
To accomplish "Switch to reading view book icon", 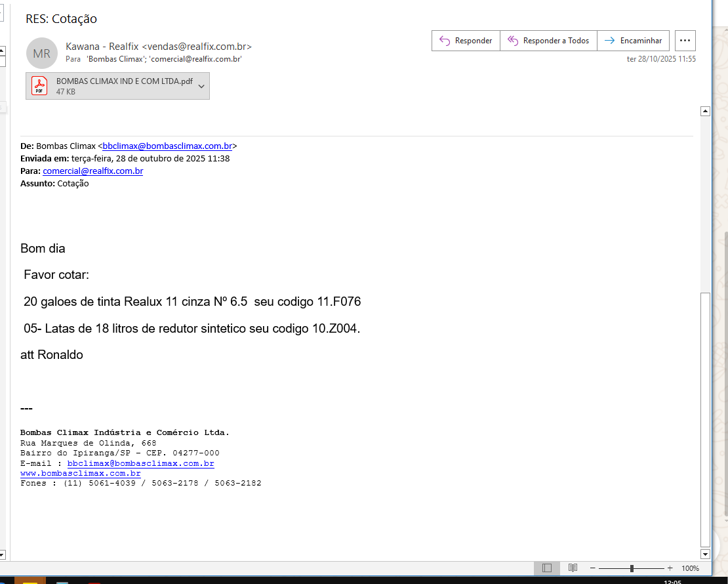I will 573,568.
